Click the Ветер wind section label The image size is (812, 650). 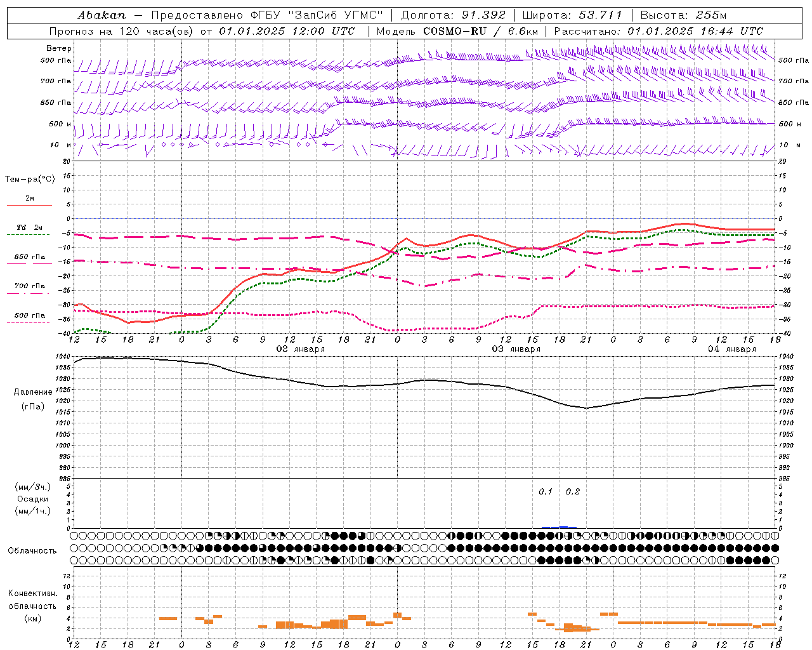[59, 48]
